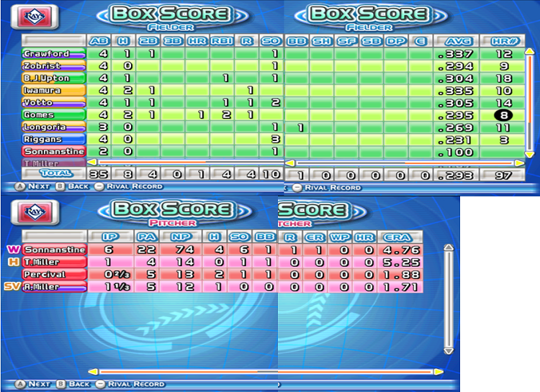Click the Rays logo on pitcher box score
540x392 pixels.
point(35,212)
